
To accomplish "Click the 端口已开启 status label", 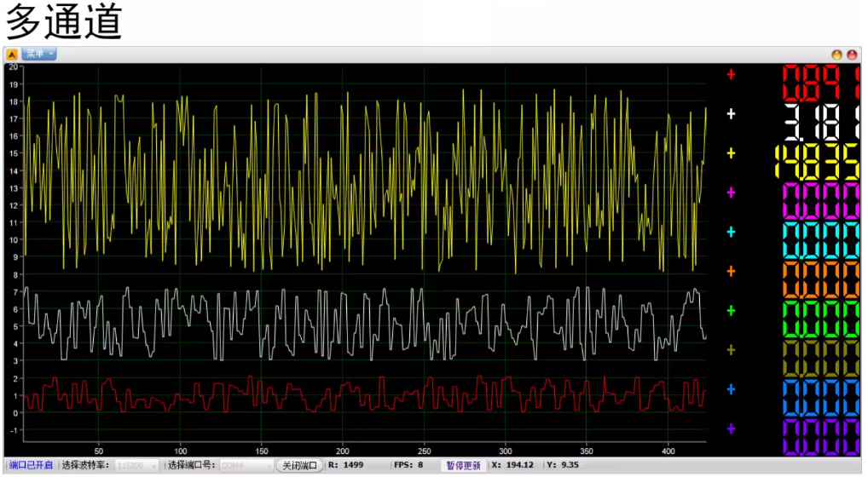I will [x=31, y=466].
